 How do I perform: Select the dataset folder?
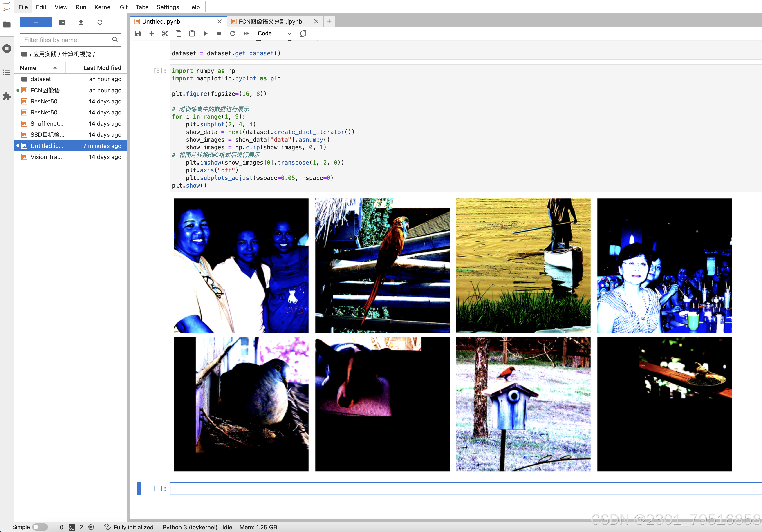70,79
